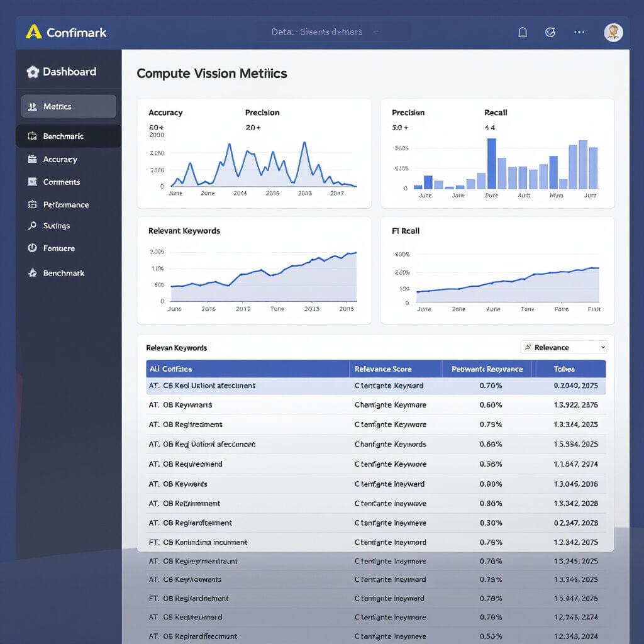
Task: Click the Metrics sidebar icon
Action: [33, 107]
